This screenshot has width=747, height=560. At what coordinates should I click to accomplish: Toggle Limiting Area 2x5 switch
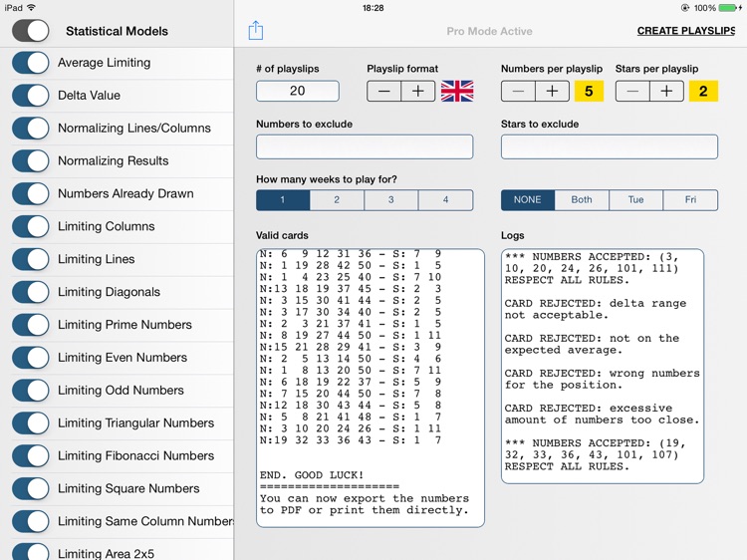31,552
